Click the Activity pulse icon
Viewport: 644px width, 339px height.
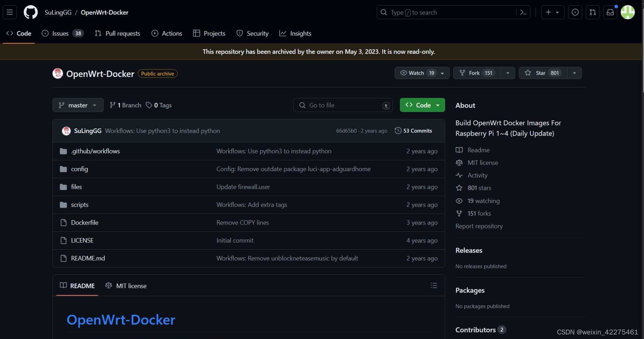[x=459, y=175]
